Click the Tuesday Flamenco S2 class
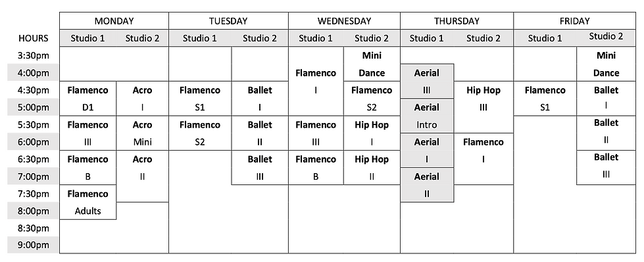The image size is (644, 262). pyautogui.click(x=199, y=133)
